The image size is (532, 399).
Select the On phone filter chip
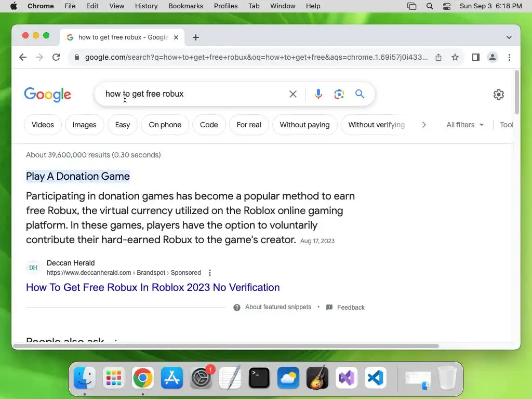coord(165,125)
